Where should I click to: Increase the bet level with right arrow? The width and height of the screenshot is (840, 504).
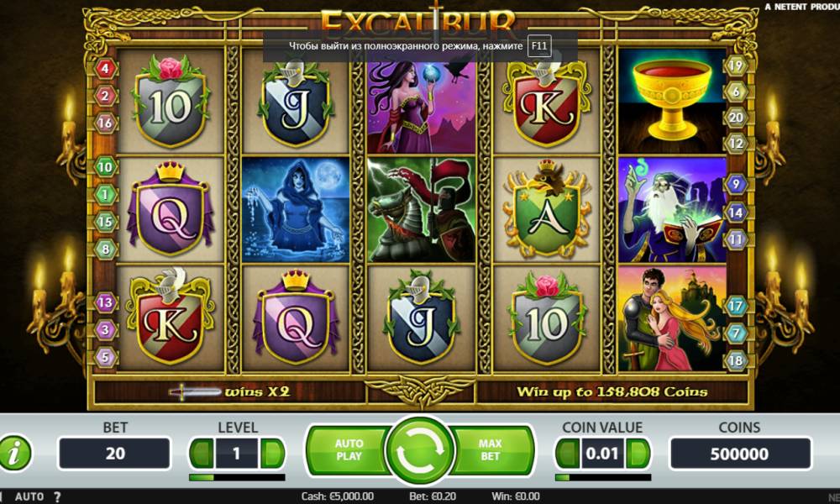click(x=272, y=454)
